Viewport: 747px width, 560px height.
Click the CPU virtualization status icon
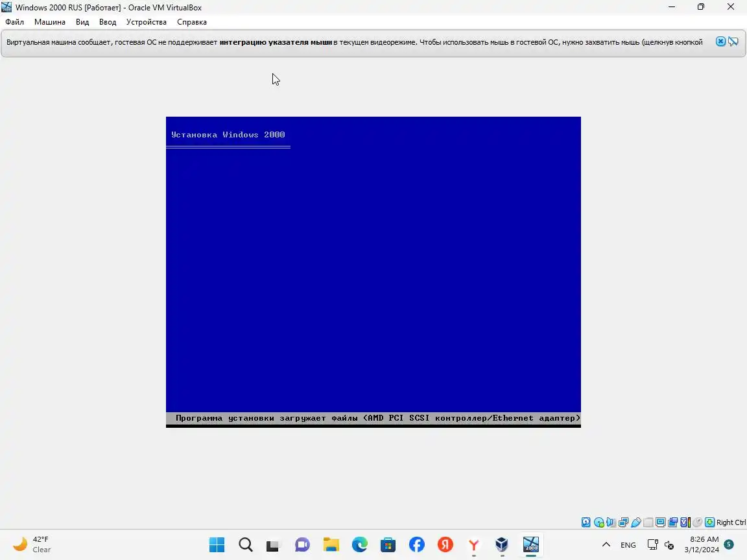[685, 522]
